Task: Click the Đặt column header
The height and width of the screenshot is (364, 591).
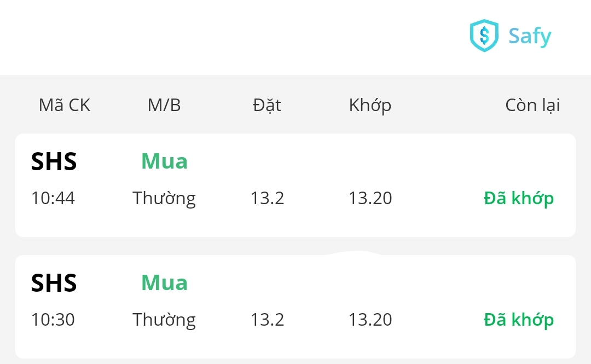Action: 267,105
